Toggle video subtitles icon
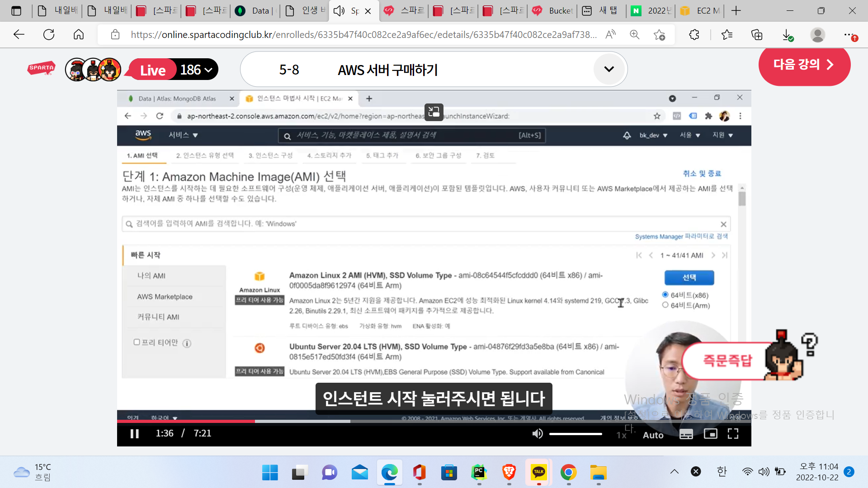This screenshot has height=488, width=868. click(686, 434)
